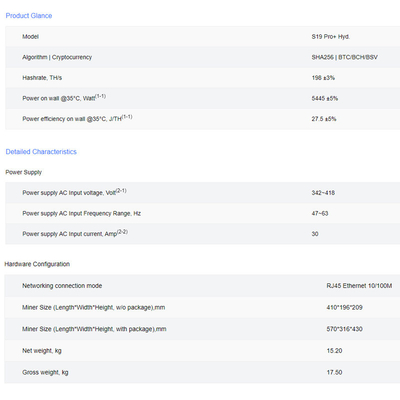
Task: Select the Algorithm | Cryptocurrency row
Action: tap(202, 57)
